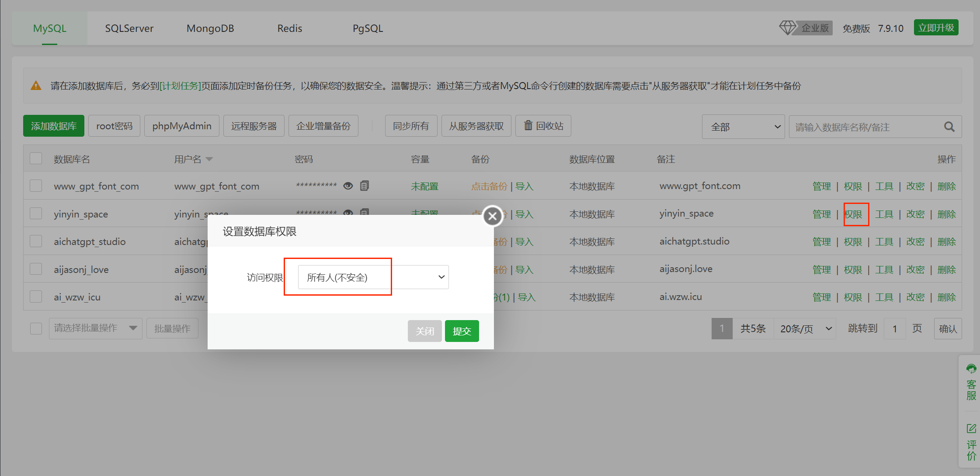Open the 20条/页 page size dropdown
Viewport: 980px width, 476px height.
coord(805,328)
